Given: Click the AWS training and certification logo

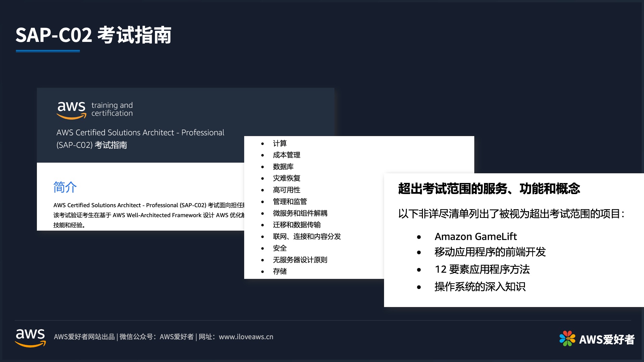Looking at the screenshot, I should [x=95, y=110].
